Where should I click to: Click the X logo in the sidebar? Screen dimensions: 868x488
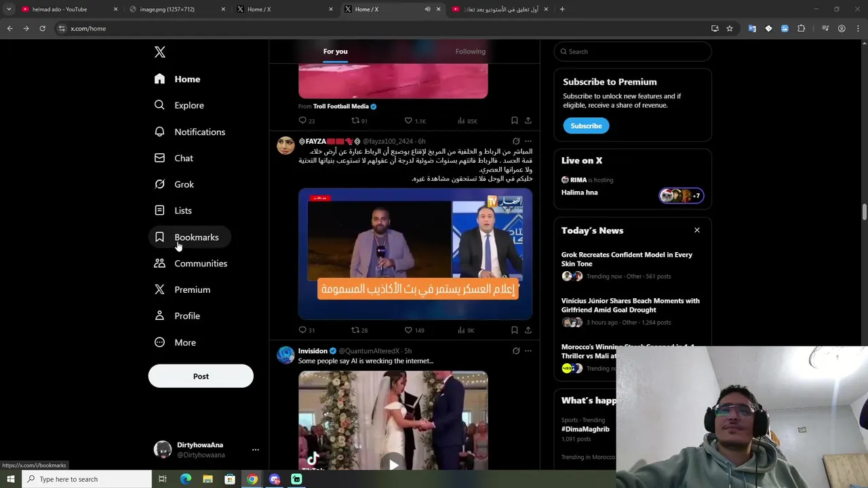pos(159,52)
